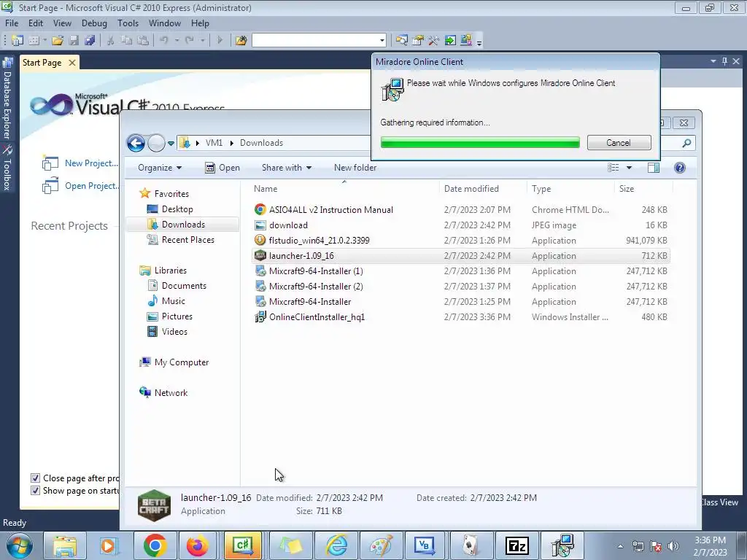Click the Downloads segment in address bar
Screen dimensions: 747x560
coord(261,143)
